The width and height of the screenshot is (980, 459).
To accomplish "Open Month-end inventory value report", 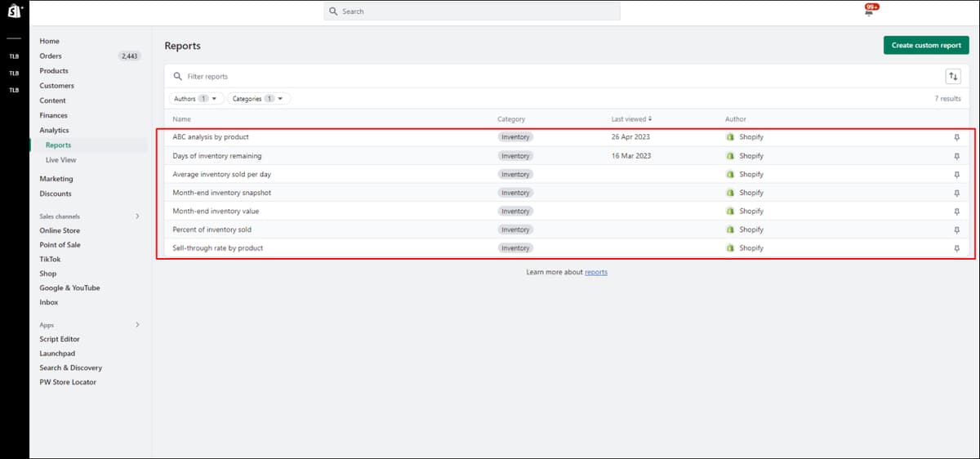I will point(216,212).
